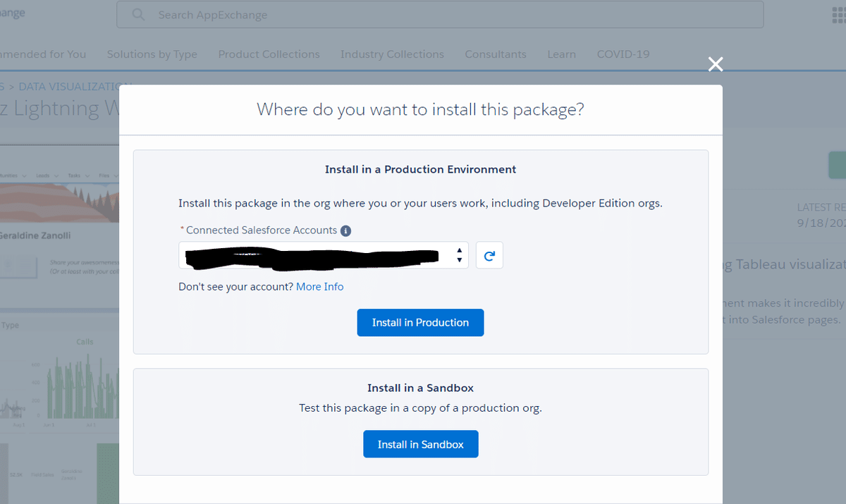This screenshot has height=504, width=846.
Task: Open the More Info link
Action: pyautogui.click(x=320, y=286)
